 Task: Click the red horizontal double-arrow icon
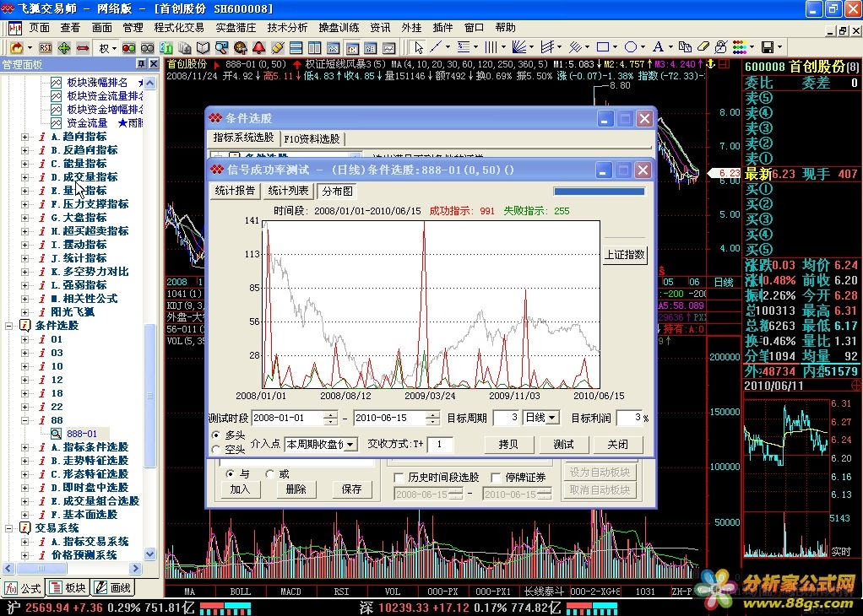[x=83, y=48]
